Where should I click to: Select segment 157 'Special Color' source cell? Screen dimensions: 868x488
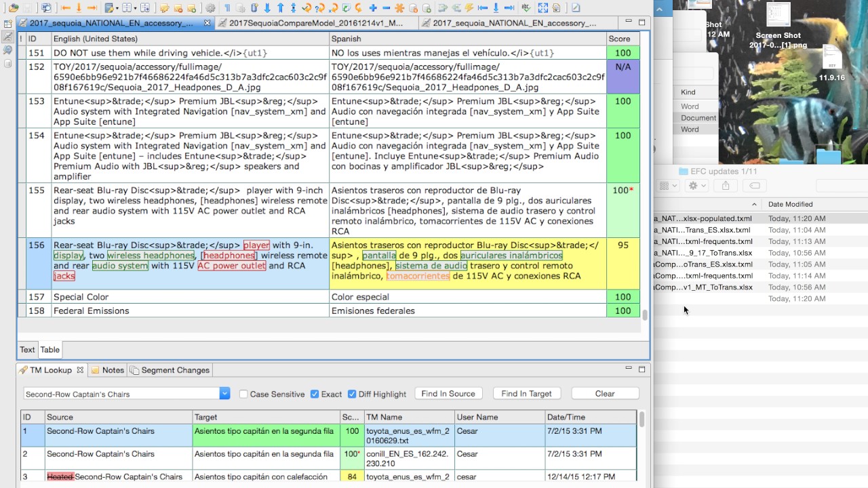click(190, 297)
